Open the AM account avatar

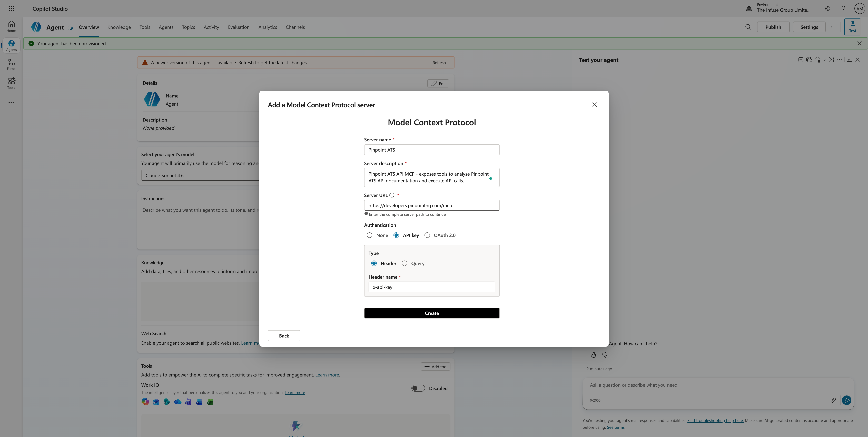860,8
